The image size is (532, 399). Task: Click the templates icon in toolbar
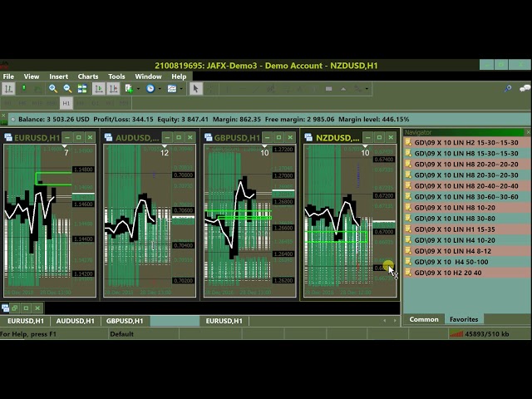pos(172,88)
